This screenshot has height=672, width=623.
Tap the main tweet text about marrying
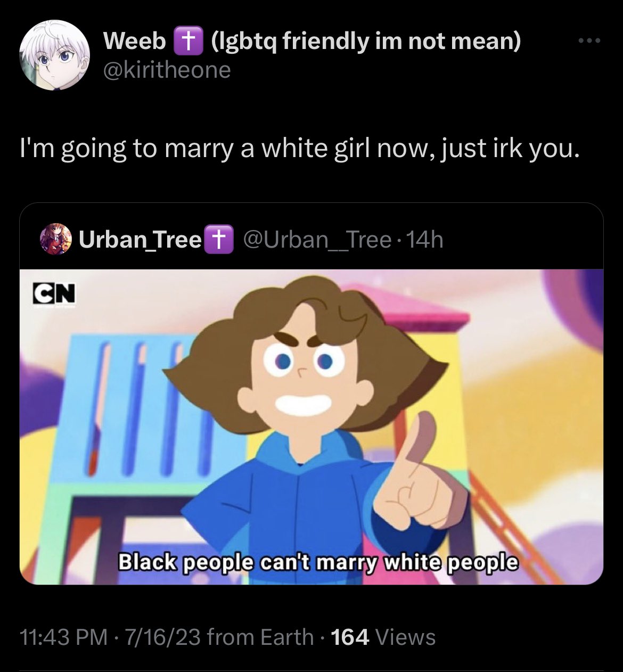click(299, 149)
